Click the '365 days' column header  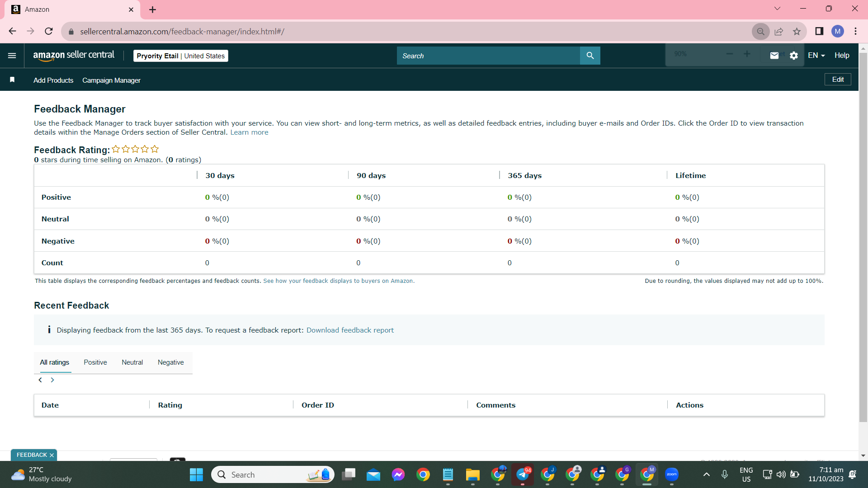524,176
